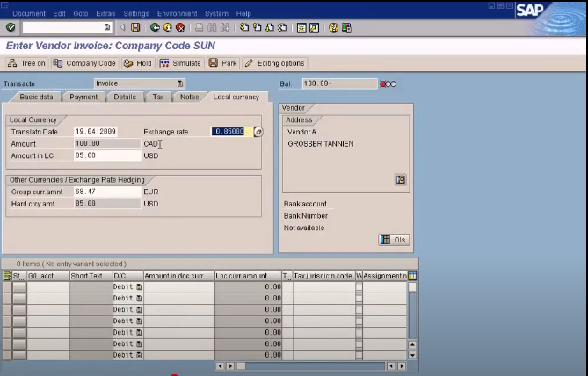Click the Find binoculars icon
Viewport: 588px width, 376px height.
click(x=212, y=27)
